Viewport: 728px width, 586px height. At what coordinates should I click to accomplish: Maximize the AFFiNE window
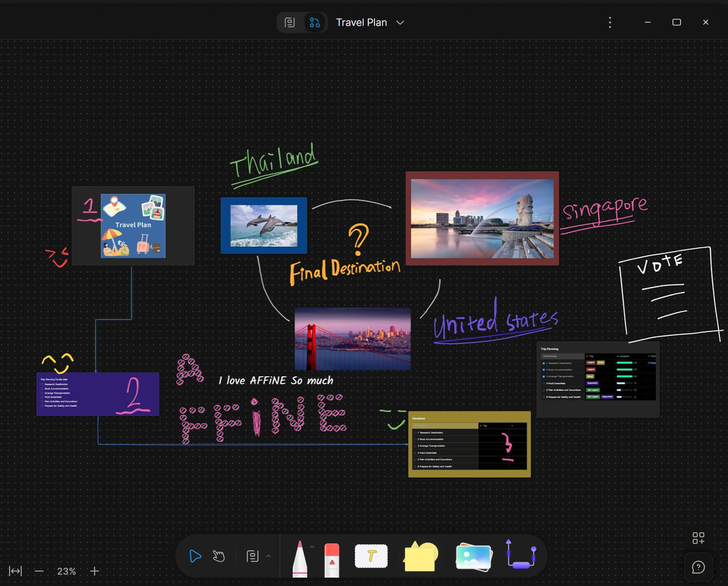[x=676, y=22]
